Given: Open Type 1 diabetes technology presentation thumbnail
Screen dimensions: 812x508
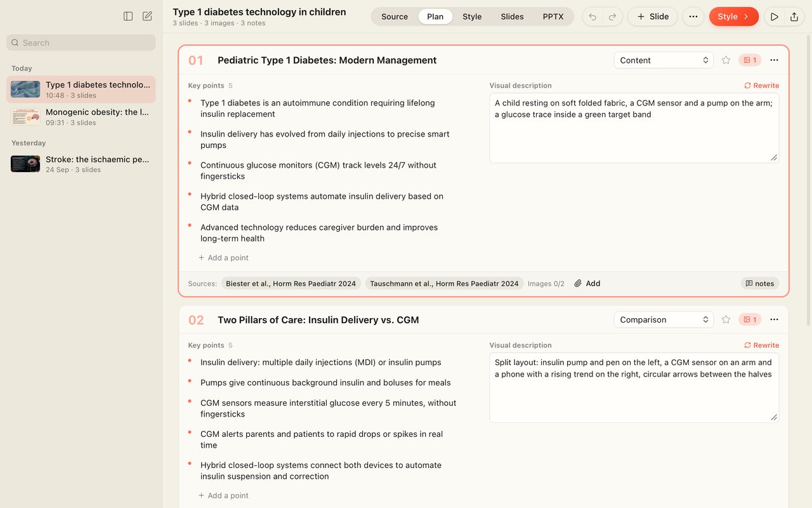Looking at the screenshot, I should 25,90.
